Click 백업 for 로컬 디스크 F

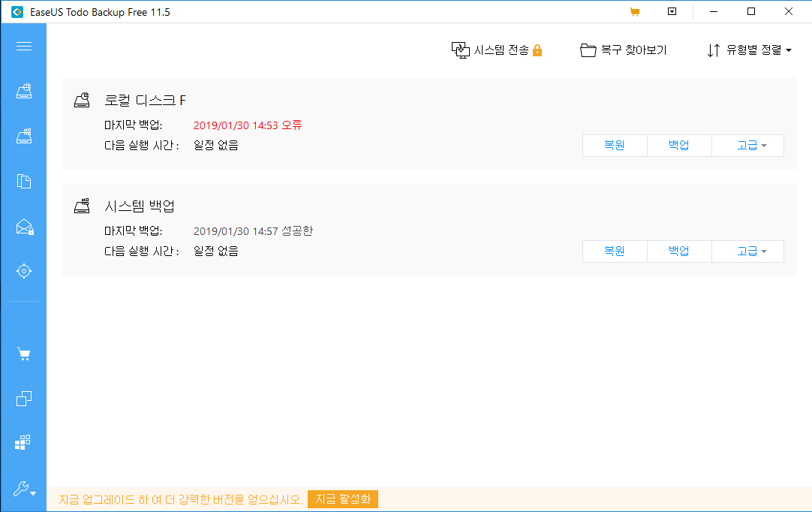tap(679, 146)
